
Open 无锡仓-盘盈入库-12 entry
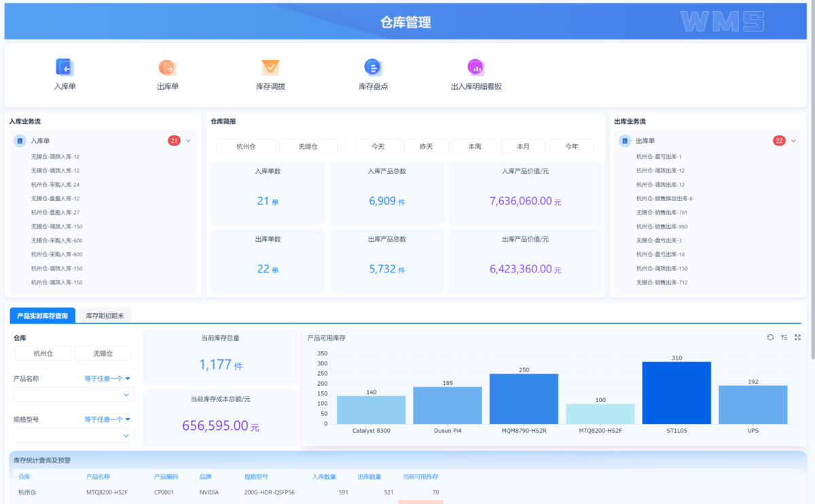[55, 198]
